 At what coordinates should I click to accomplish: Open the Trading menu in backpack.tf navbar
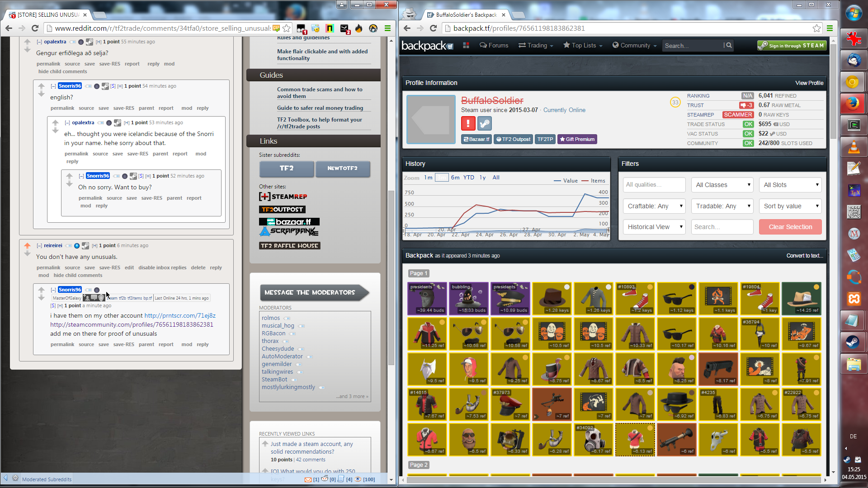(x=536, y=45)
